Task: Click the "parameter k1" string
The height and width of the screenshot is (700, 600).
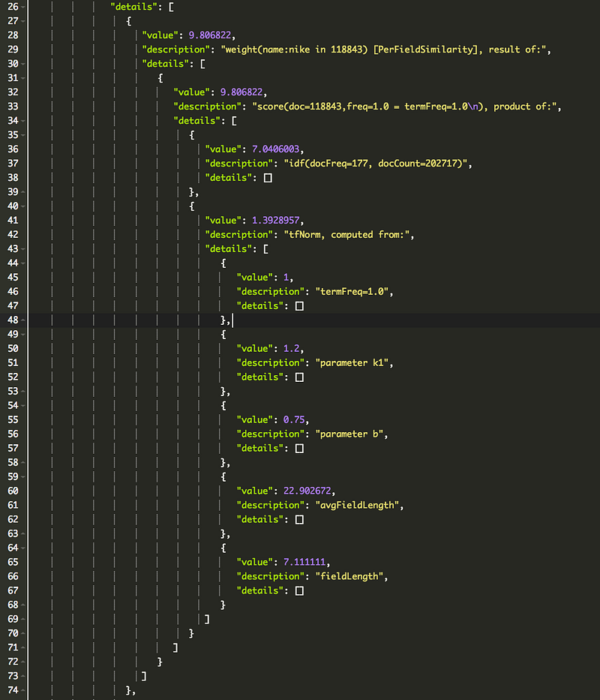Action: (x=352, y=363)
